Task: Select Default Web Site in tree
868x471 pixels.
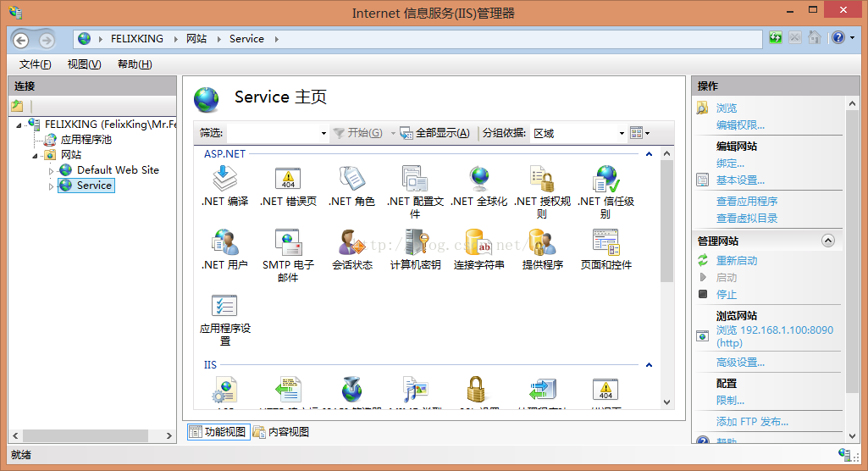Action: (118, 170)
